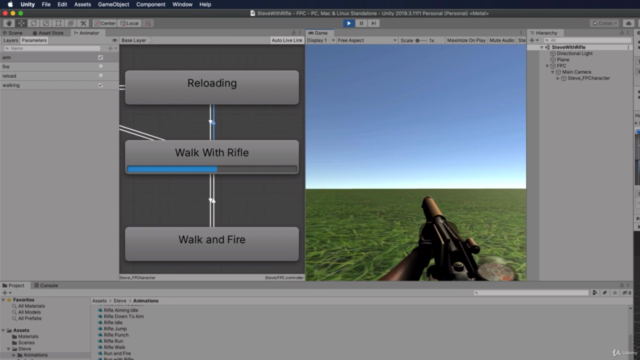Toggle the aim parameter checkbox
Image resolution: width=640 pixels, height=360 pixels.
100,58
